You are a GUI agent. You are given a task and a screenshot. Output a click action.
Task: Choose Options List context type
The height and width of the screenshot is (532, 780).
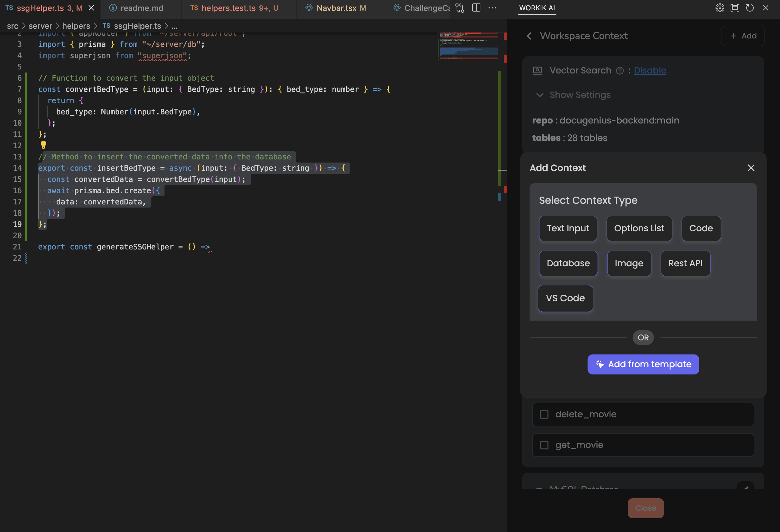pyautogui.click(x=639, y=228)
